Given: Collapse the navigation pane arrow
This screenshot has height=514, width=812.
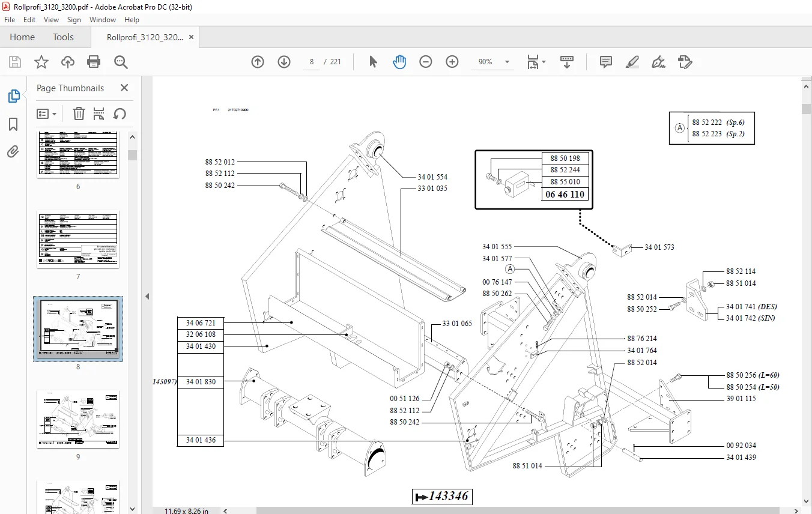Looking at the screenshot, I should pos(147,296).
